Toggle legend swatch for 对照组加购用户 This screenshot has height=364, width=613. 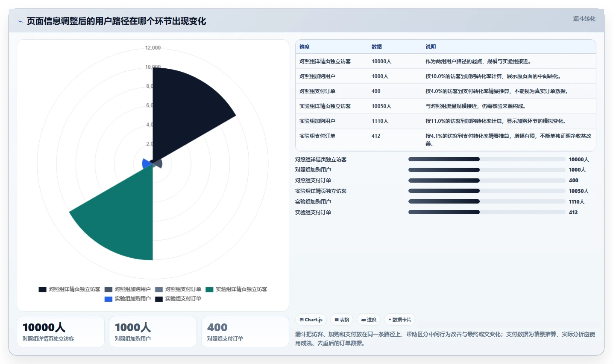coord(109,289)
